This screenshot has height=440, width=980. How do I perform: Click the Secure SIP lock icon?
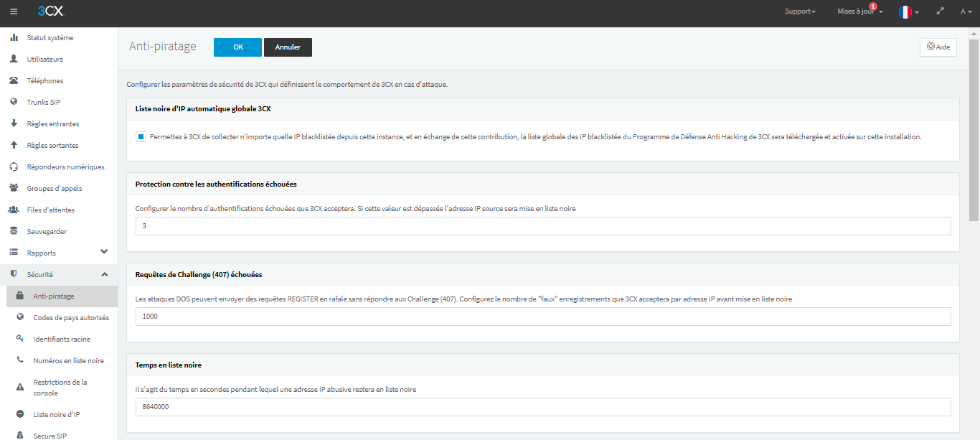tap(20, 435)
